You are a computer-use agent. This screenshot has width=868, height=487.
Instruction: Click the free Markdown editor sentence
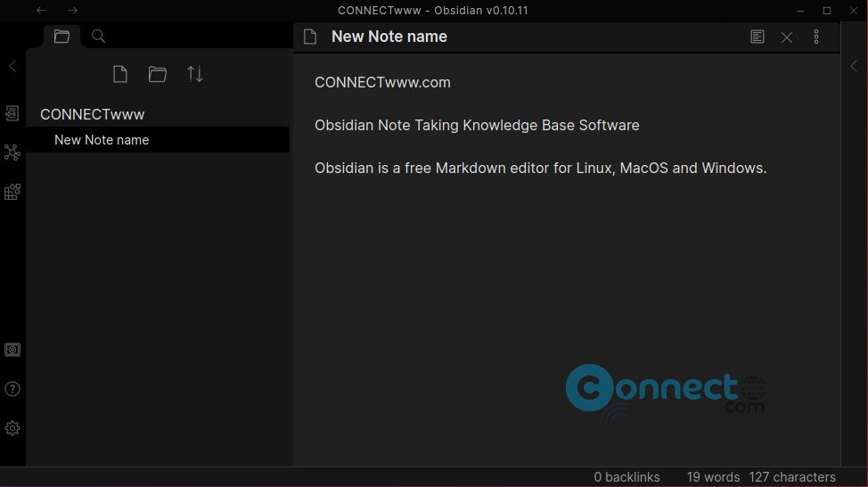540,168
